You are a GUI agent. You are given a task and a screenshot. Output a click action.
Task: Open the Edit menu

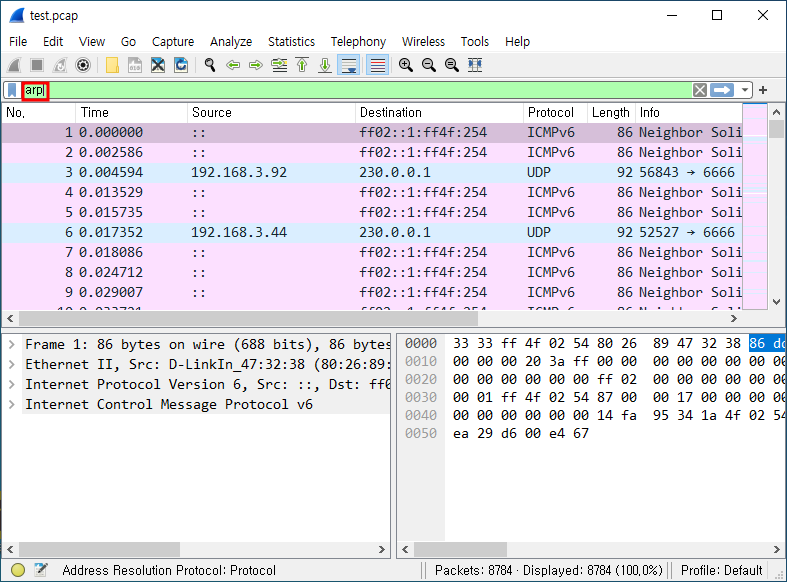53,42
